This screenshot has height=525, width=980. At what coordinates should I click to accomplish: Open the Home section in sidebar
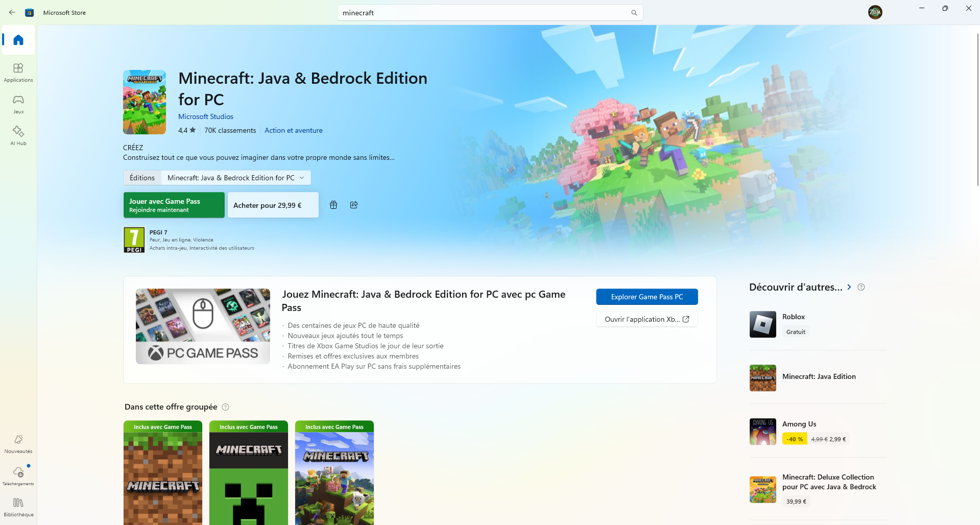(18, 40)
